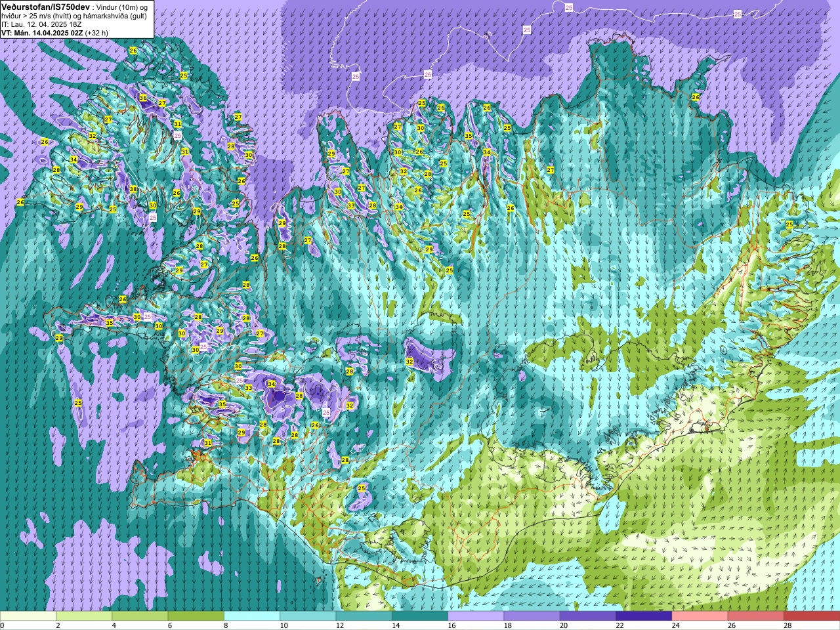Select the legend scale value "18"
The height and width of the screenshot is (630, 840).
pyautogui.click(x=507, y=625)
